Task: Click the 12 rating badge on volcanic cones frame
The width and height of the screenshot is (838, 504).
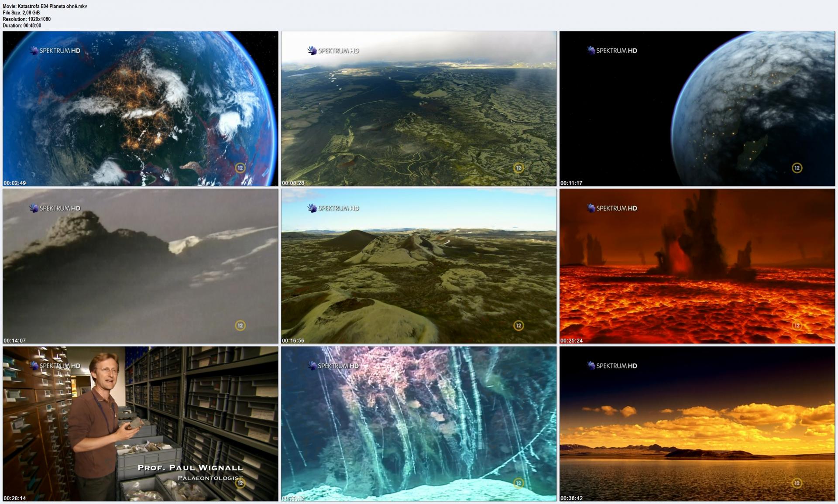Action: coord(518,325)
